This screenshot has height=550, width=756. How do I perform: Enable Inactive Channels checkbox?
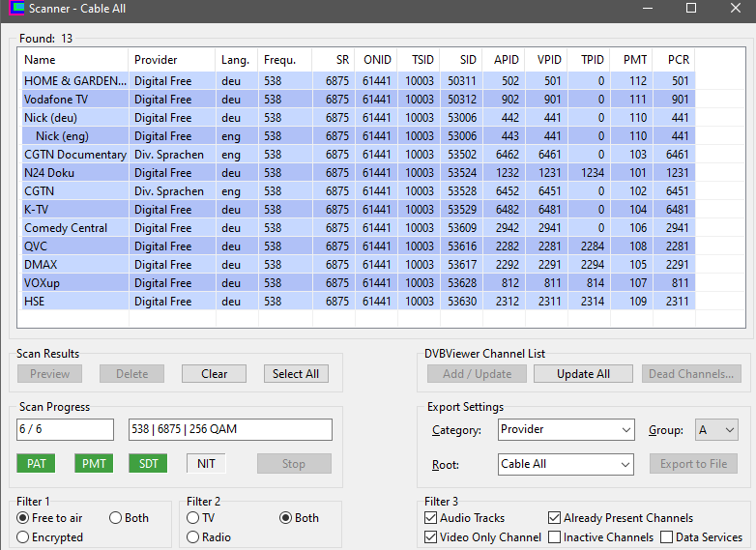[600, 537]
